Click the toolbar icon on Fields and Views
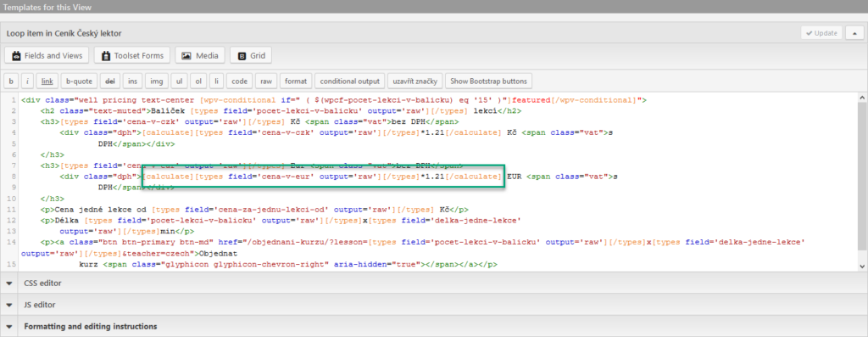868x337 pixels. (x=17, y=56)
